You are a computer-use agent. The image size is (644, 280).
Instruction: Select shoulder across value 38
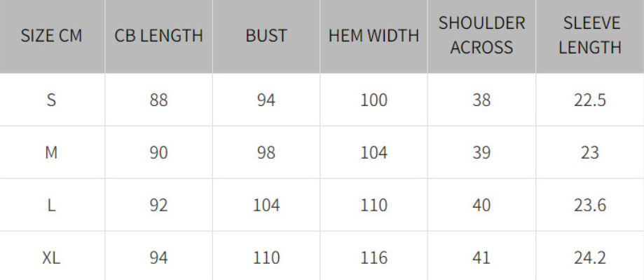pos(481,100)
